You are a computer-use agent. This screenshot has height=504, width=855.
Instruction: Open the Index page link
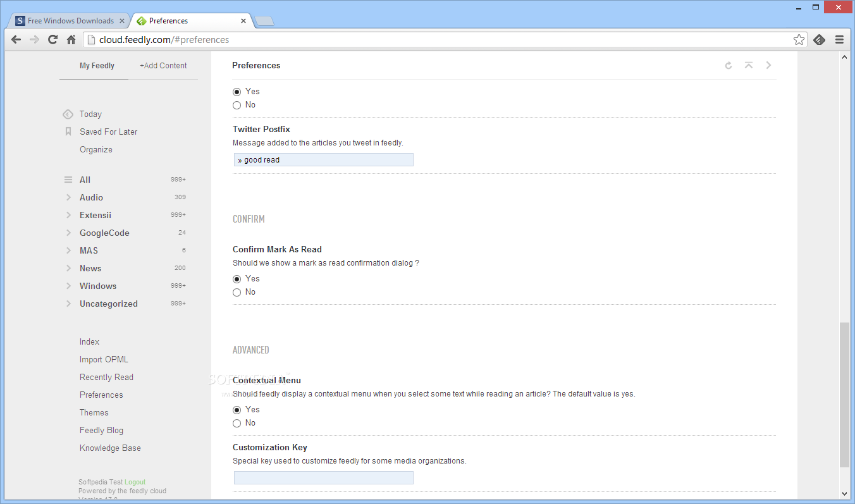[x=89, y=341]
